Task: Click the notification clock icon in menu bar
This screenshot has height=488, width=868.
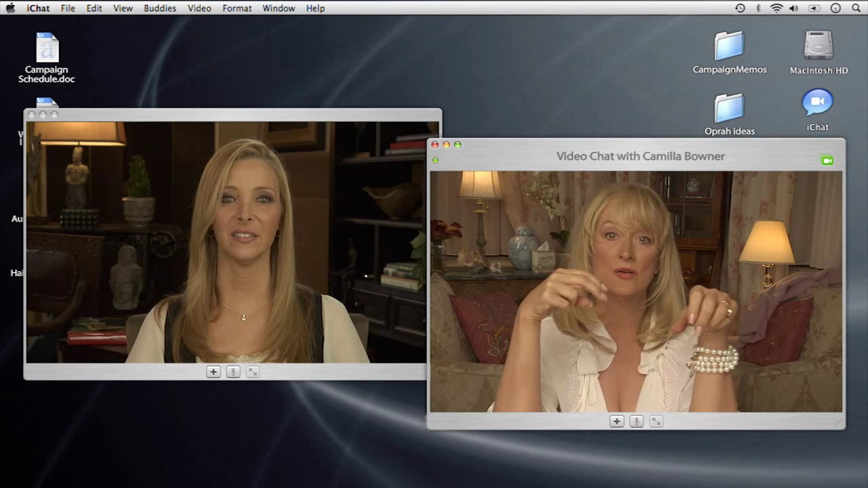Action: pyautogui.click(x=835, y=8)
